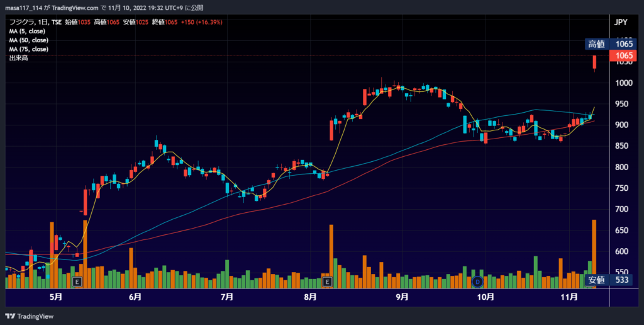Click the 750 price axis label
The height and width of the screenshot is (325, 644).
click(623, 188)
